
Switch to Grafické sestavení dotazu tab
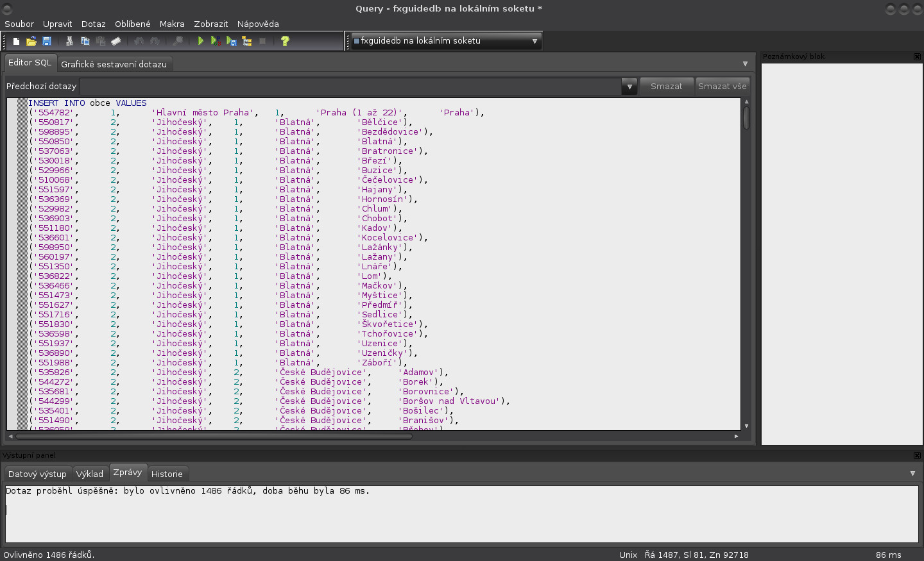tap(114, 64)
